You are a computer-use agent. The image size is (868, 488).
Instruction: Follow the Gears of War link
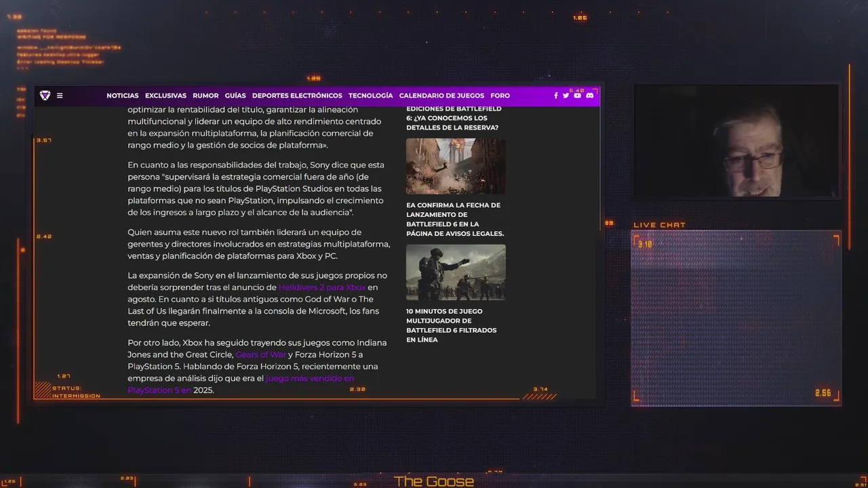(x=260, y=354)
